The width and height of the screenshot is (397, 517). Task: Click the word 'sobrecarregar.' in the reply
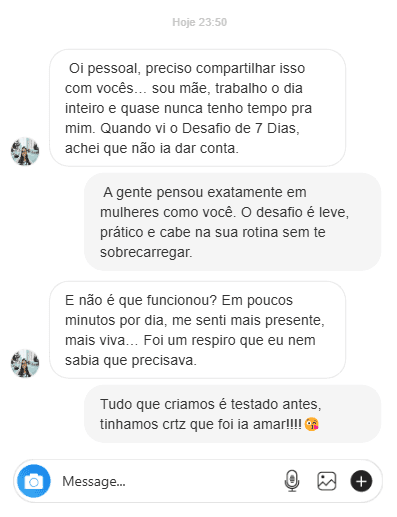146,252
